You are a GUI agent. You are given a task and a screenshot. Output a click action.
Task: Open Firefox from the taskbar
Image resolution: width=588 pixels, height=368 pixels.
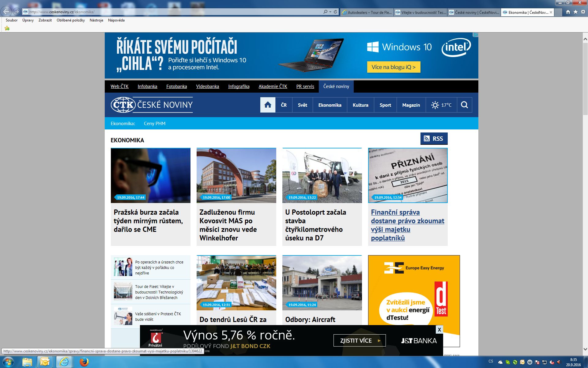point(84,362)
